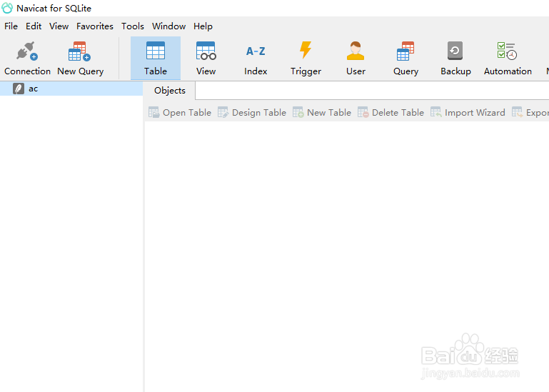
Task: Click the SQLite feather icon beside ac
Action: pyautogui.click(x=19, y=89)
